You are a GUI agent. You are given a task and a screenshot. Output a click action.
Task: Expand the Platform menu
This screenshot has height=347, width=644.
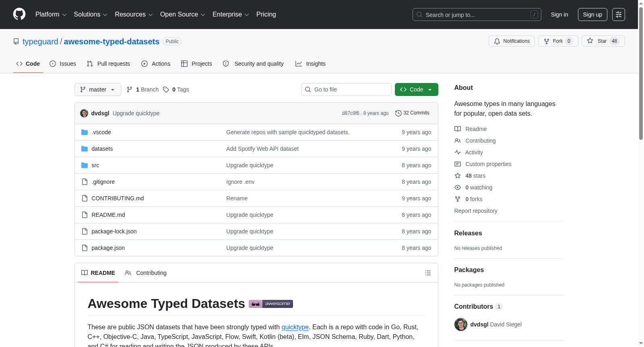(51, 15)
